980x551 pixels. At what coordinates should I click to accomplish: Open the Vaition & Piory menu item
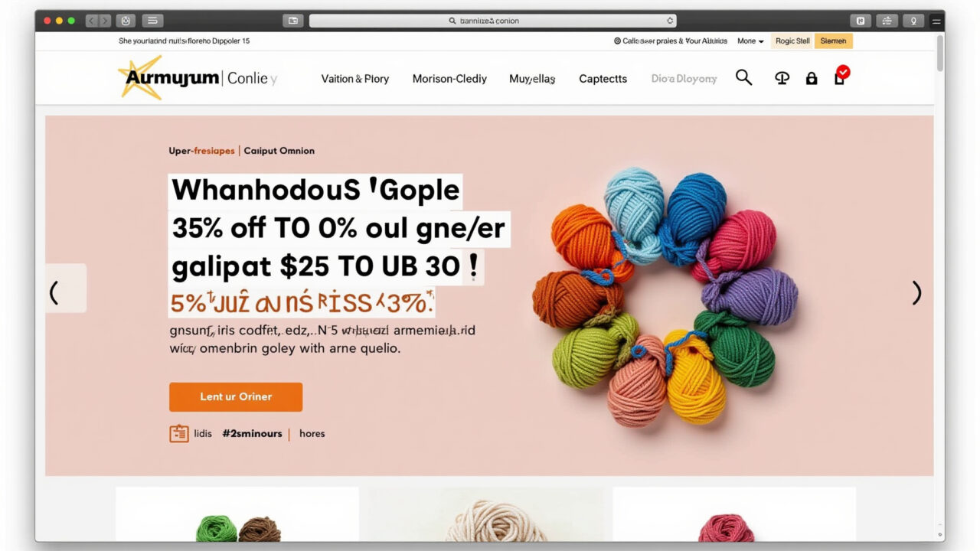[355, 79]
